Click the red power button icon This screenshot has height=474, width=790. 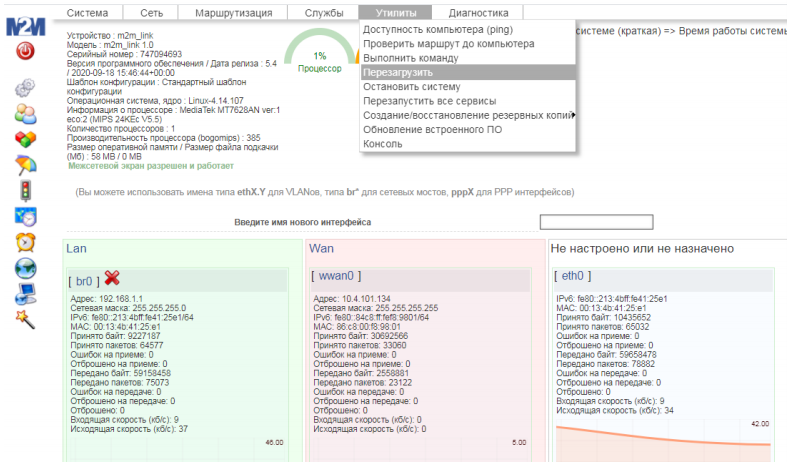(x=26, y=51)
